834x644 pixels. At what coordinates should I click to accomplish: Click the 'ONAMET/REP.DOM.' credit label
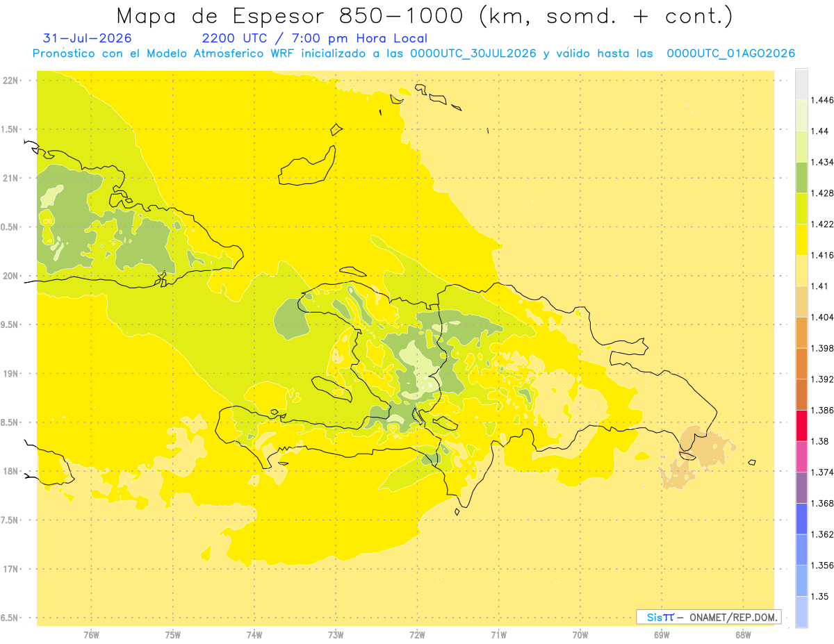point(735,617)
